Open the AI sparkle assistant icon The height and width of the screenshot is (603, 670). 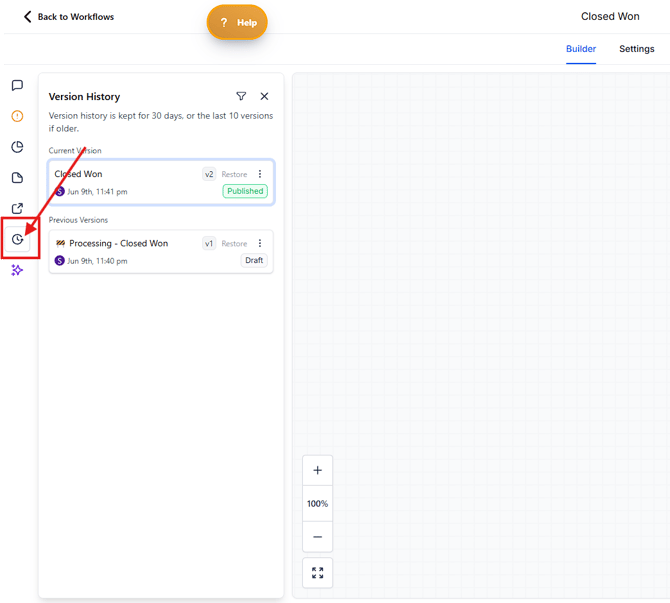17,270
